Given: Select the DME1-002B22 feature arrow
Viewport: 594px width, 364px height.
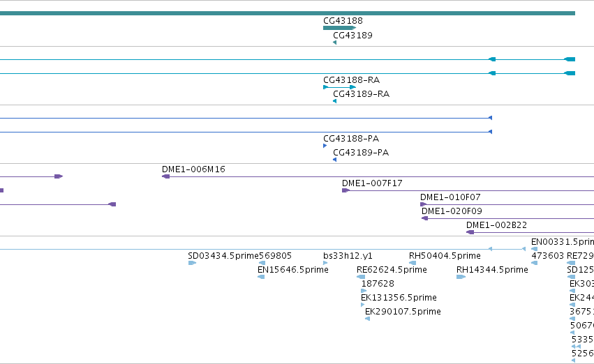Looking at the screenshot, I should tap(470, 232).
